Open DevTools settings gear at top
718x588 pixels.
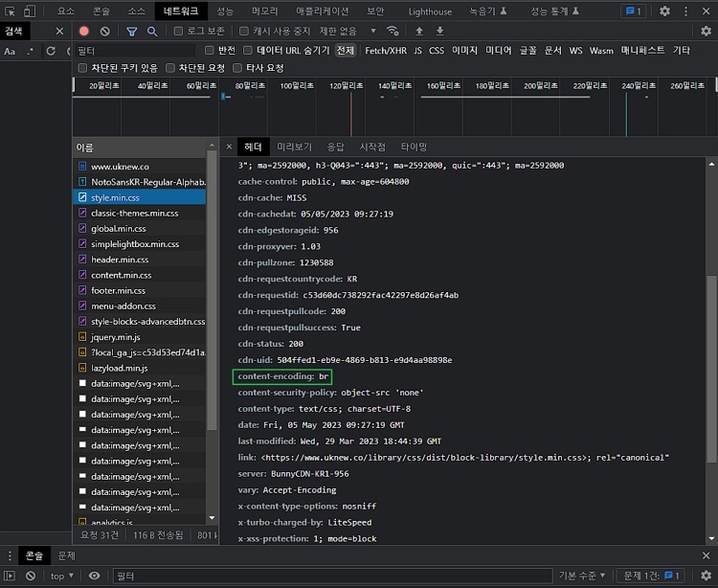point(664,11)
